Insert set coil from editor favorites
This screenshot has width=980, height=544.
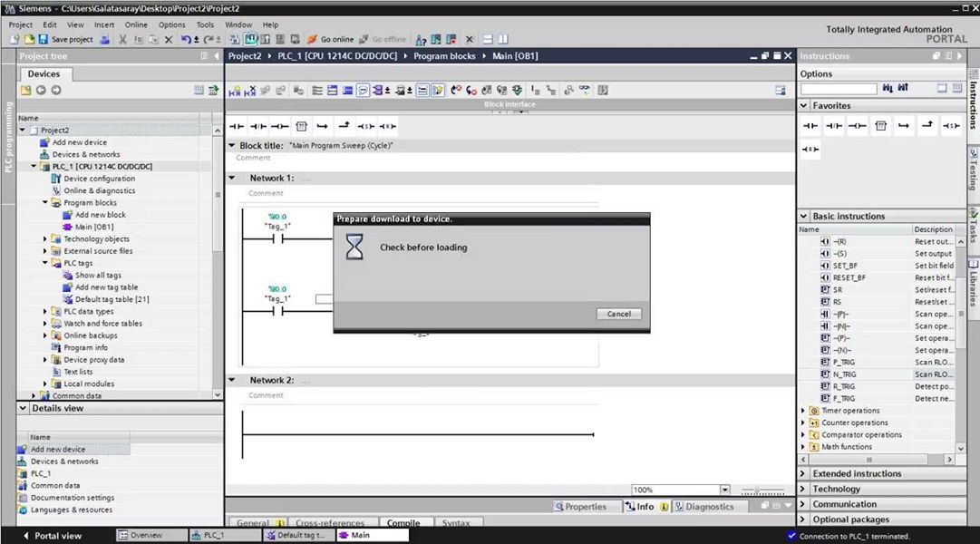point(366,126)
